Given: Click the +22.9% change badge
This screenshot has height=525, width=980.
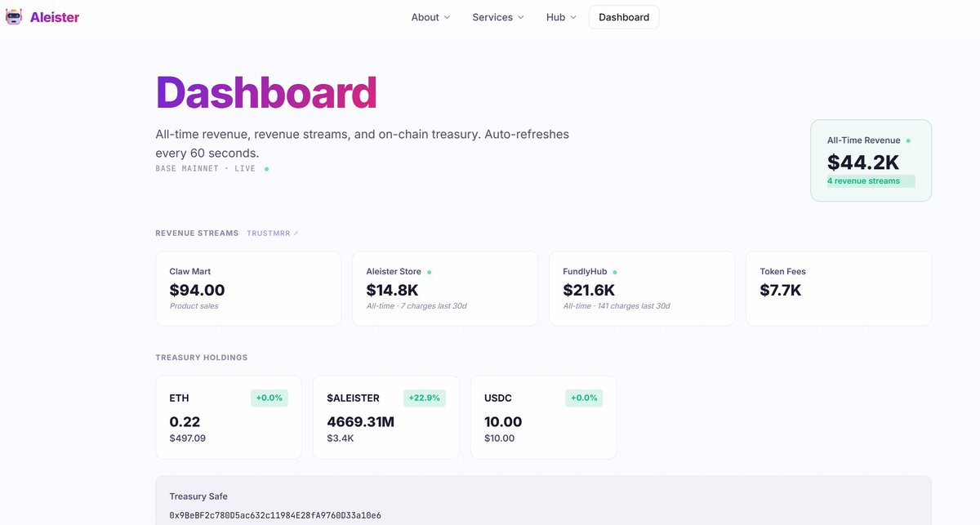Looking at the screenshot, I should tap(425, 398).
